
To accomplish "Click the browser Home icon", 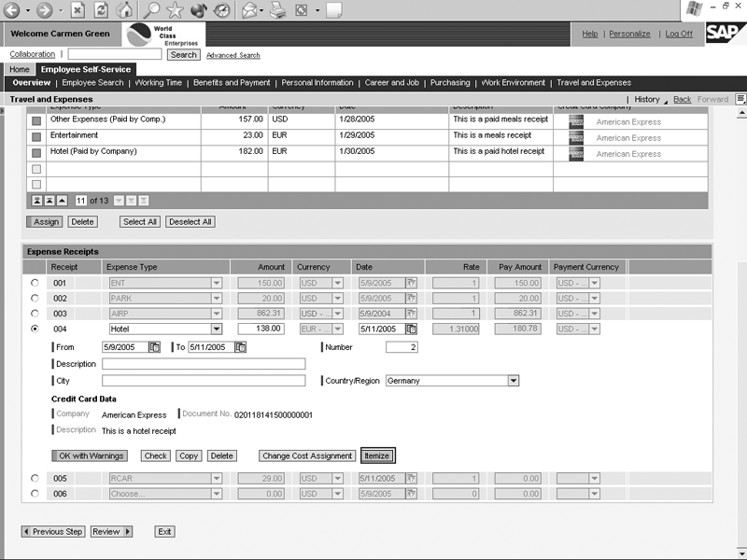I will coord(125,11).
